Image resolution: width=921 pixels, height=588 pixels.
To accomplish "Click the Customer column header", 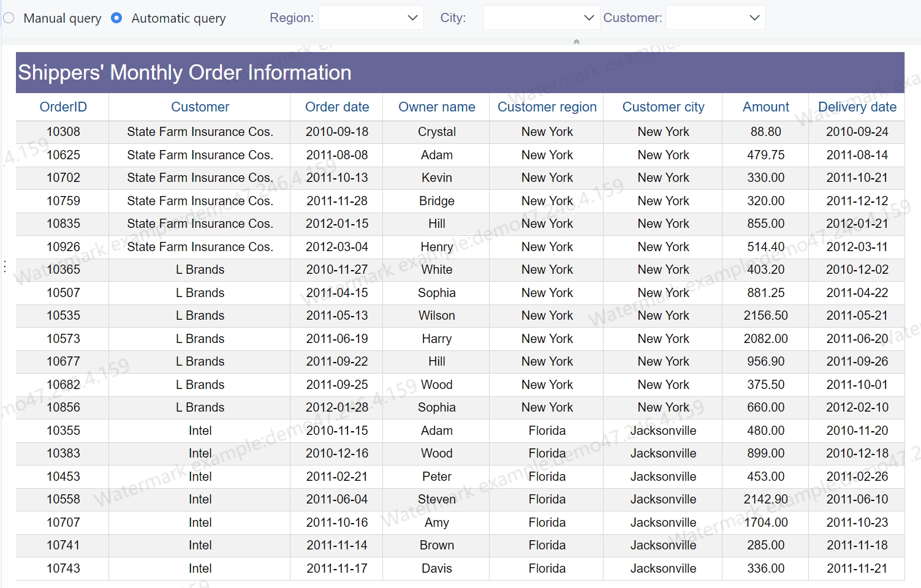I will click(x=200, y=107).
